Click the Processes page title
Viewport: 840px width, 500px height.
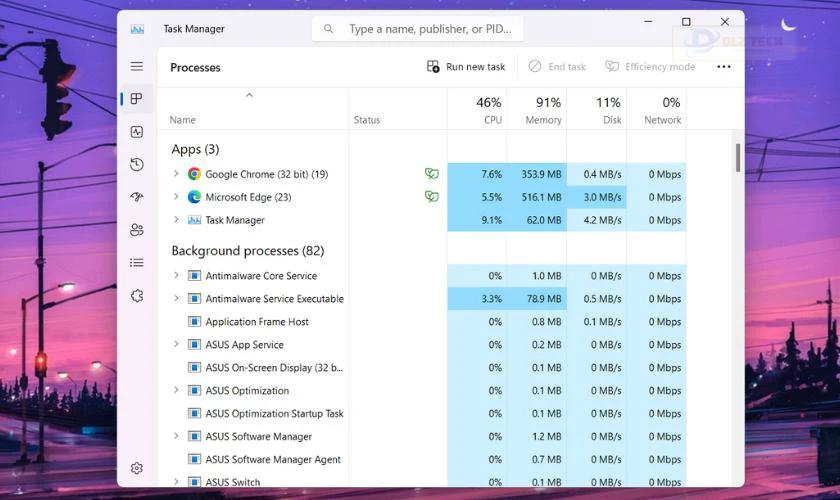click(x=195, y=68)
